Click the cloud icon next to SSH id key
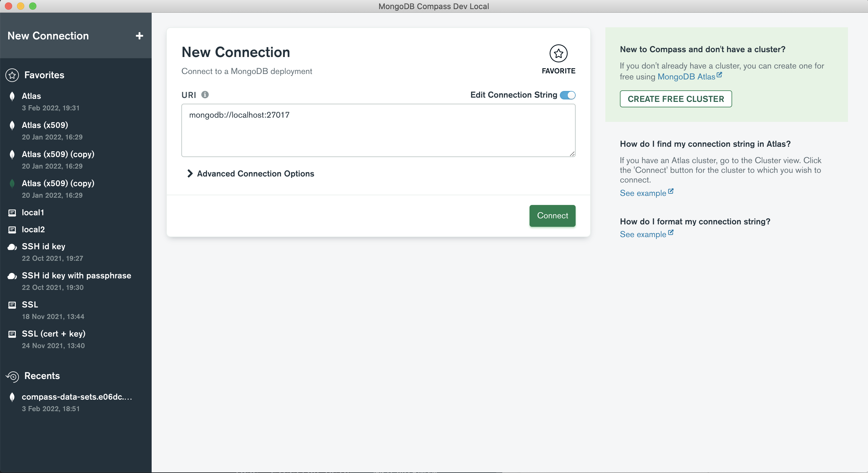Screen dimensions: 868x473 click(x=12, y=247)
